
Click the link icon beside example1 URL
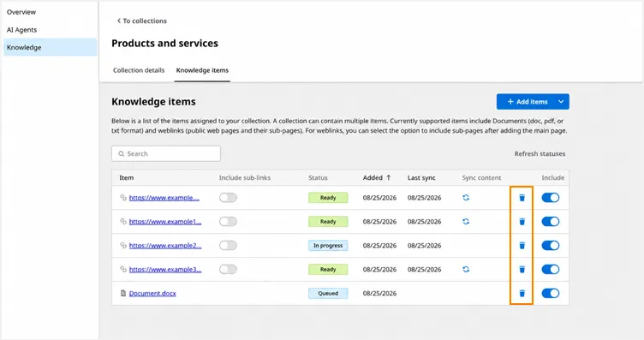122,221
